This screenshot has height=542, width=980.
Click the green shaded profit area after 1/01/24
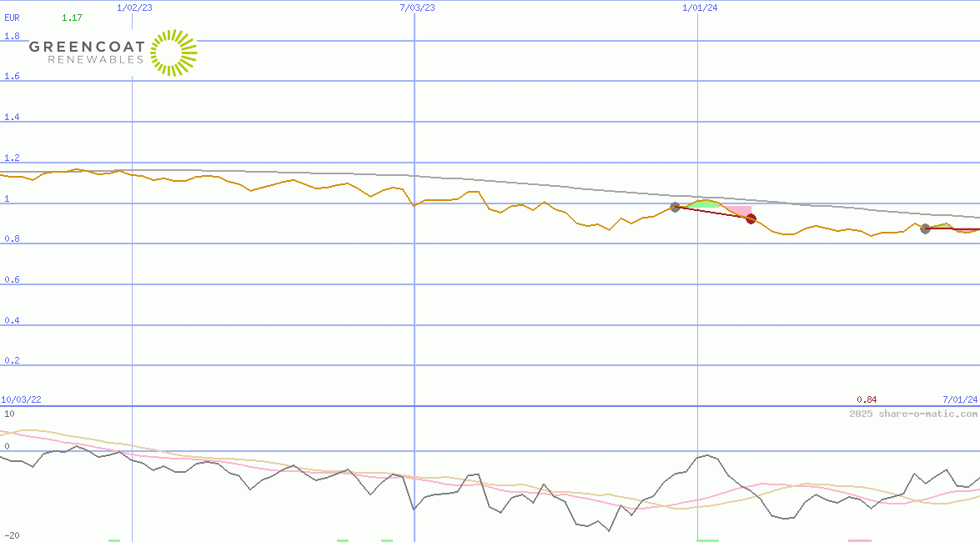click(x=706, y=203)
